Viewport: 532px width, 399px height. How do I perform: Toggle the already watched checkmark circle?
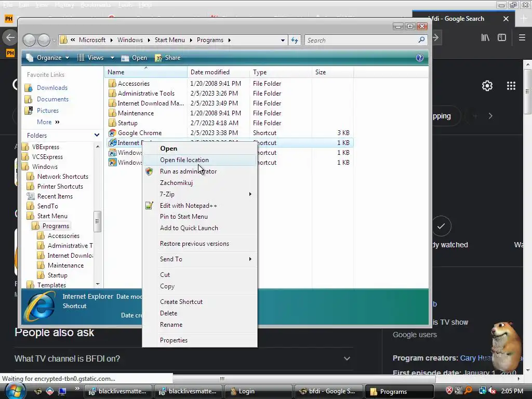coord(441,226)
